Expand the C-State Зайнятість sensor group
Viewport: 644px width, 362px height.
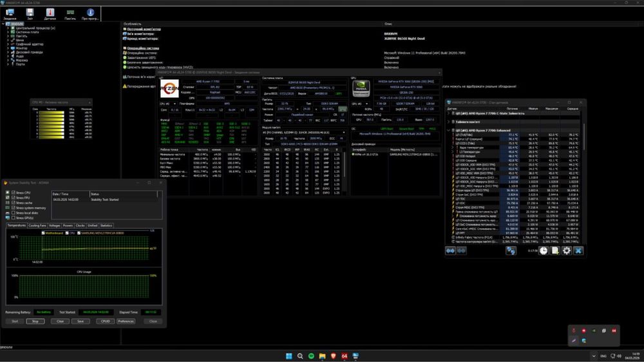click(x=448, y=113)
